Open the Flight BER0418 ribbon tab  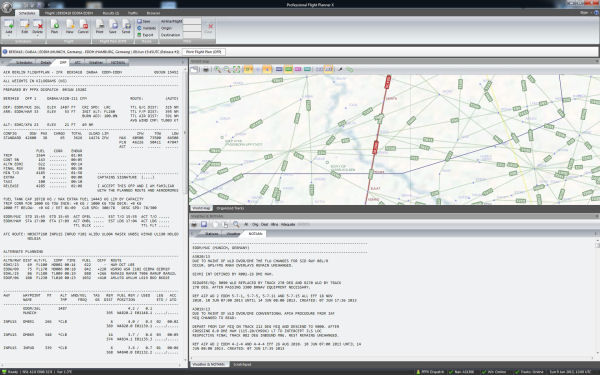point(69,13)
